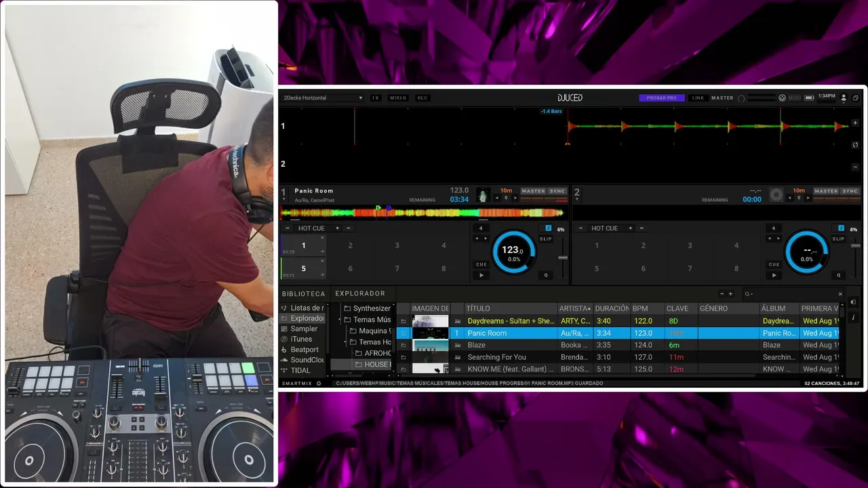Zoom out waveform with minus icon
The width and height of the screenshot is (868, 488).
tap(856, 166)
